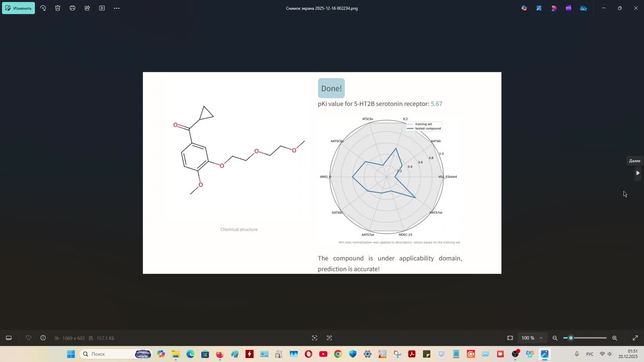Open the Wi-Fi network tray icon

click(602, 354)
